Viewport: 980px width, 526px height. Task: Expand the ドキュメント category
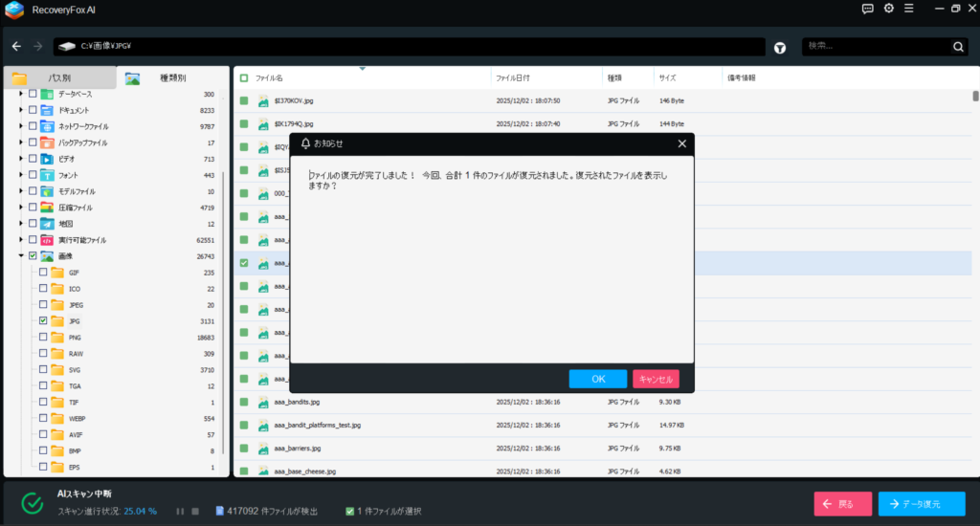(x=21, y=110)
